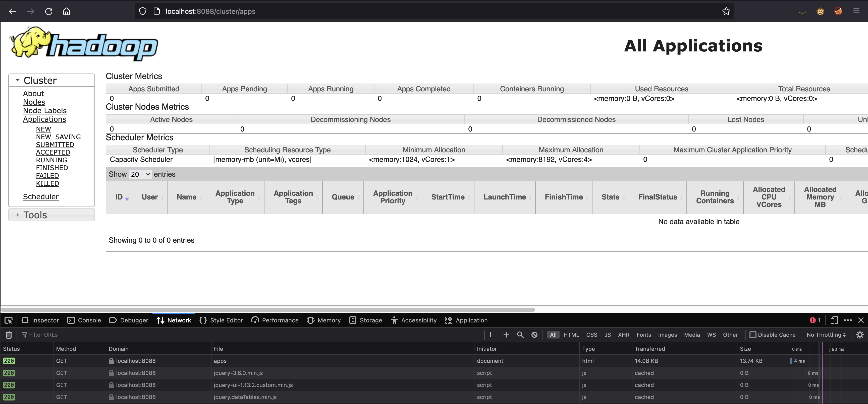Open the Network request search
The image size is (868, 404).
pos(520,334)
